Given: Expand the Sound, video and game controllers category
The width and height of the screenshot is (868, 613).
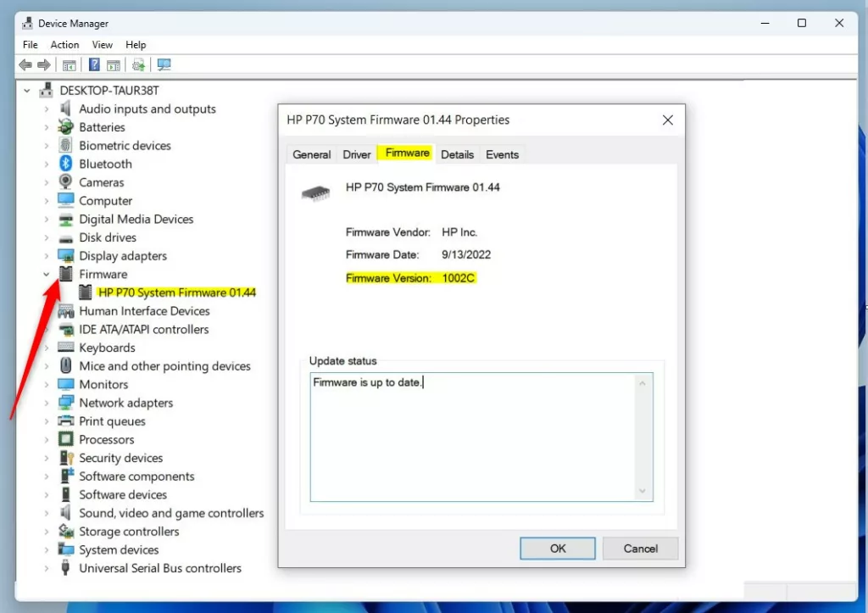Looking at the screenshot, I should click(x=47, y=513).
